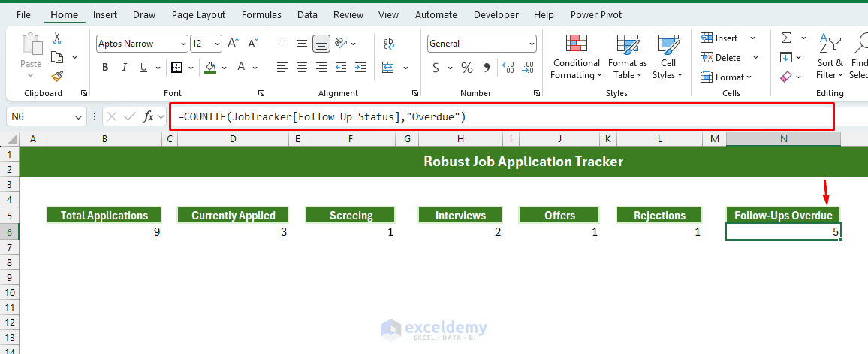Viewport: 868px width, 354px height.
Task: Open Format as Table gallery
Action: click(x=628, y=57)
